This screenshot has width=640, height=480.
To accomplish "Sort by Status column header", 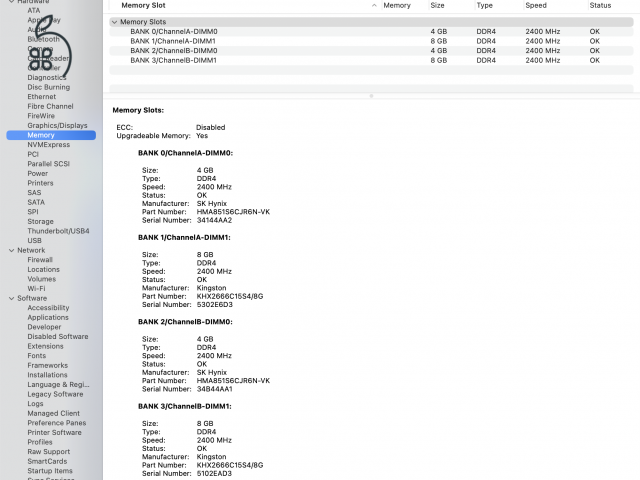I will pos(600,5).
